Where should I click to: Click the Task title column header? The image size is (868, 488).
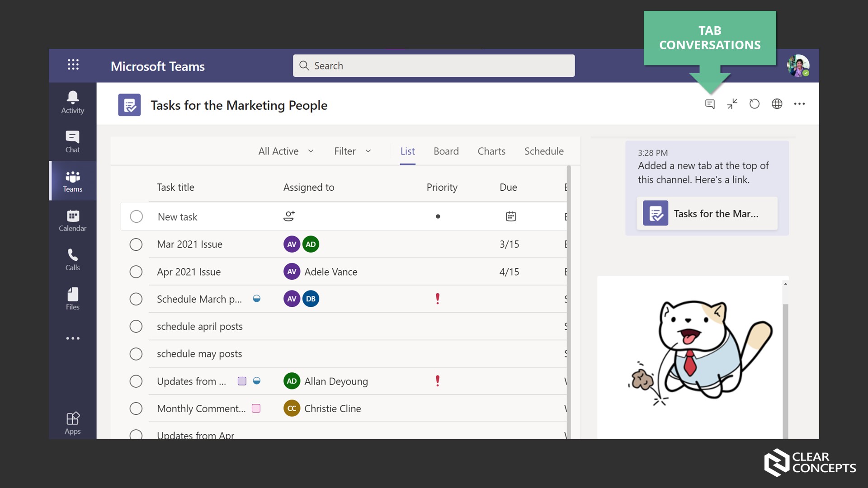[175, 187]
